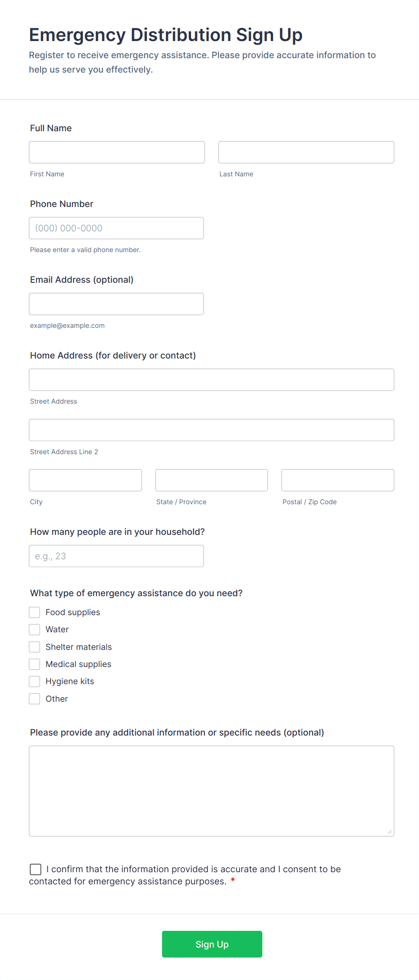Click the Postal / Zip Code field
This screenshot has width=419, height=980.
click(337, 480)
